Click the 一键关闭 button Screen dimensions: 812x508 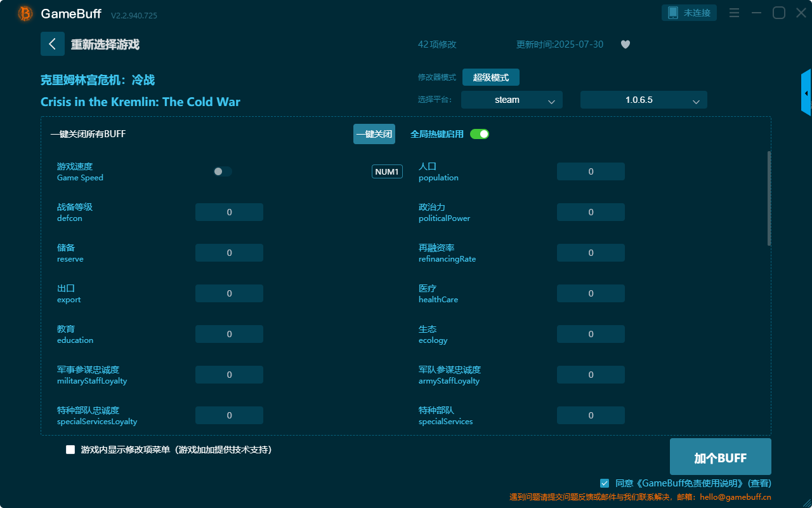[374, 134]
